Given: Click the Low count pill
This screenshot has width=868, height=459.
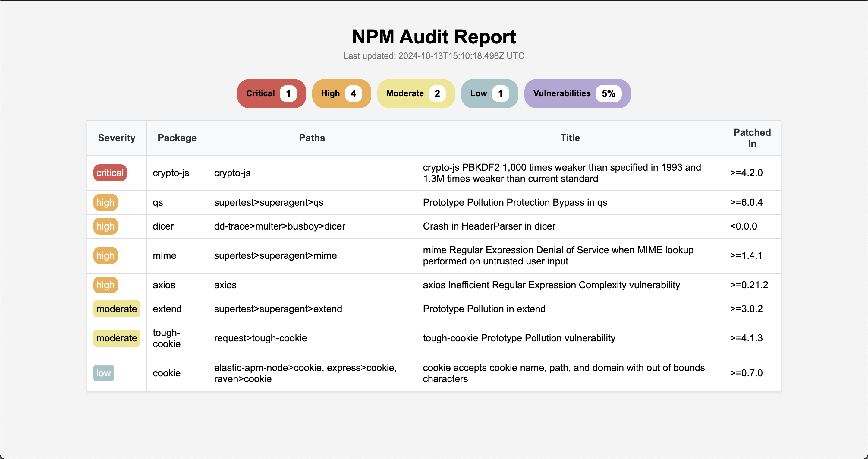Looking at the screenshot, I should click(489, 93).
